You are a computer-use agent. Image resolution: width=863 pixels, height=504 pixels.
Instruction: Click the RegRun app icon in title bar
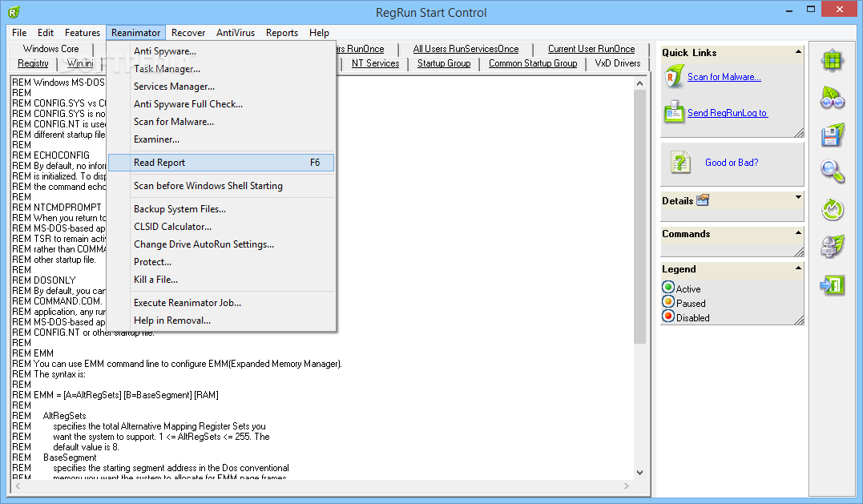coord(14,11)
